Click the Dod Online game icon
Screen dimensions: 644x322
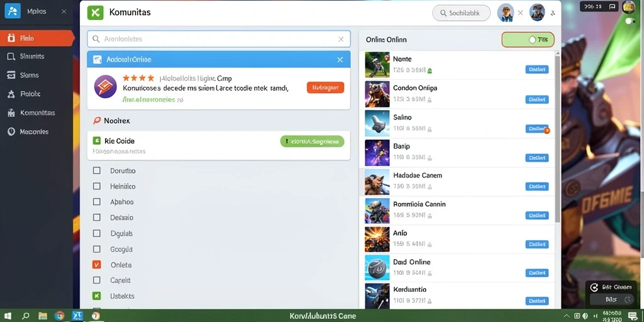coord(377,268)
